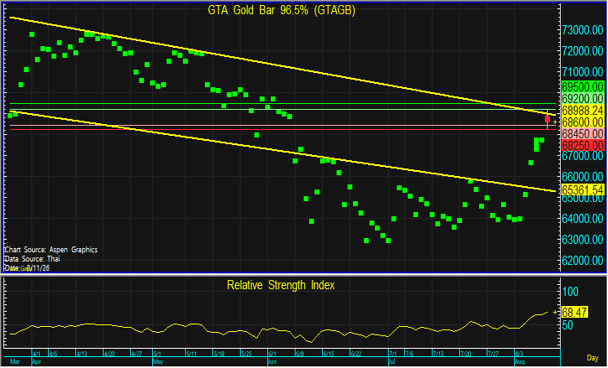Click the pink 68450.00 level tag
Screen dimensions: 608x368
coord(583,133)
